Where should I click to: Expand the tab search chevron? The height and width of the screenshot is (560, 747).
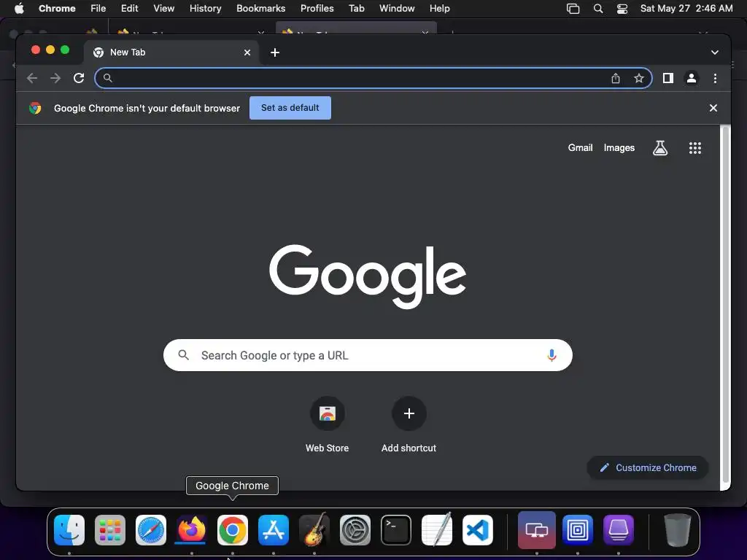[x=715, y=52]
